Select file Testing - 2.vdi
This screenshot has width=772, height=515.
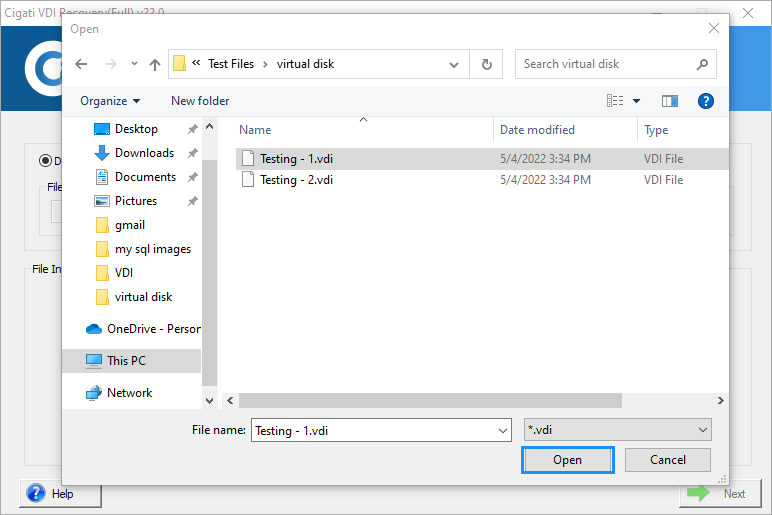click(x=482, y=180)
